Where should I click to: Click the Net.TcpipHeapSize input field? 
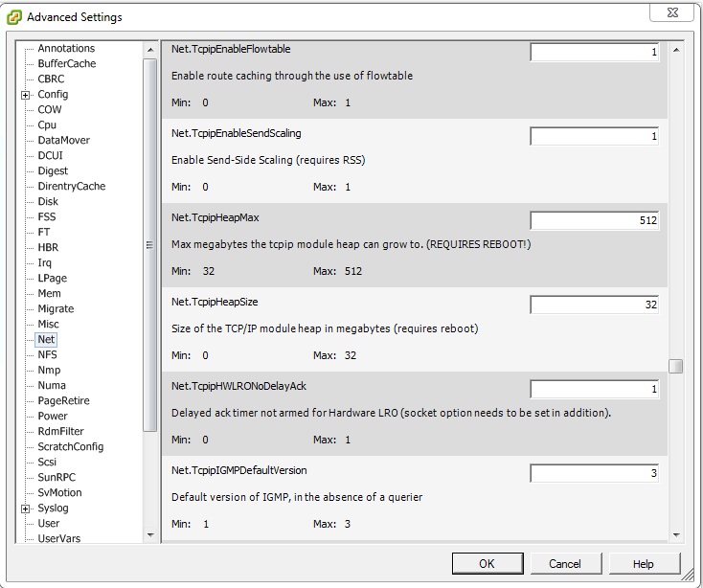coord(595,305)
